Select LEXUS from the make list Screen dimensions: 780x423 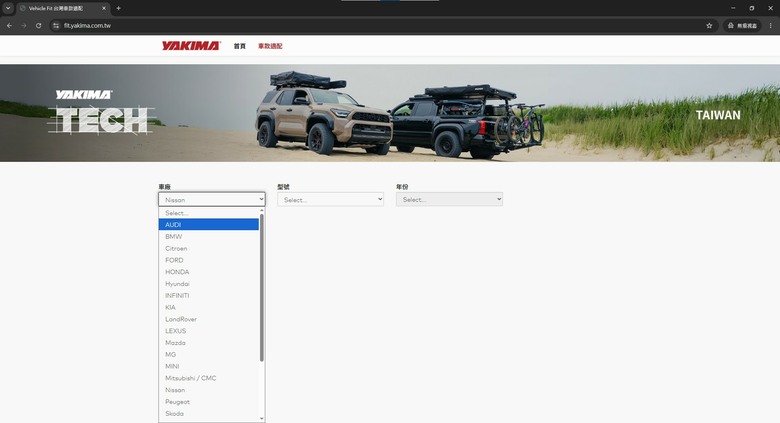tap(209, 331)
